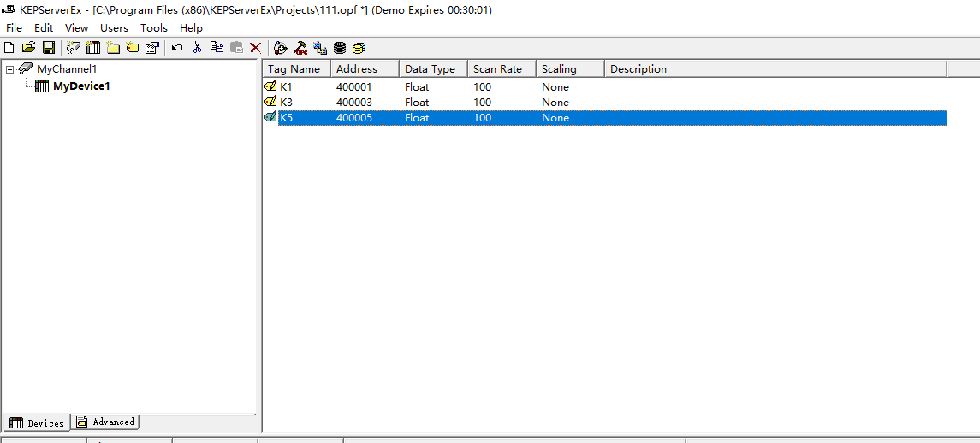The image size is (980, 443).
Task: Click the tag icon beside K3
Action: point(270,102)
